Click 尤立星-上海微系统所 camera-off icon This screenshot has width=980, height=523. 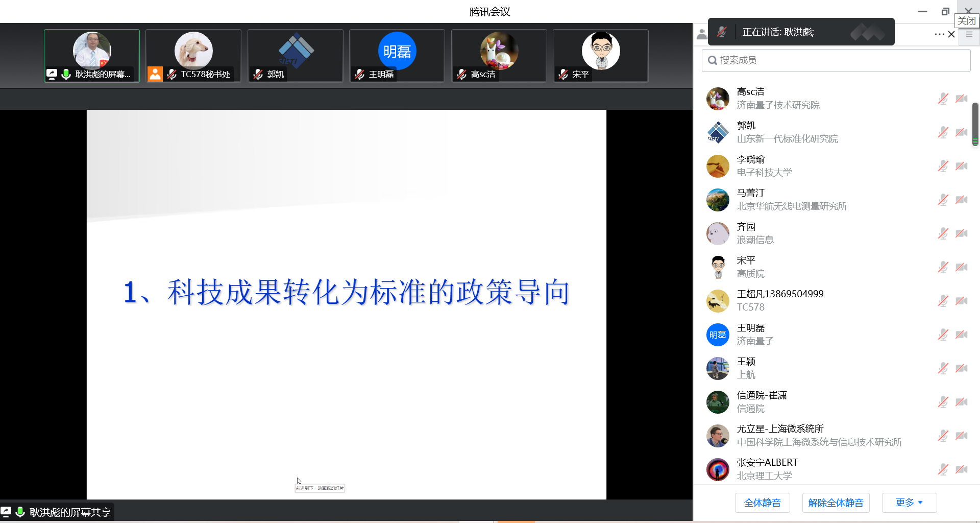962,436
